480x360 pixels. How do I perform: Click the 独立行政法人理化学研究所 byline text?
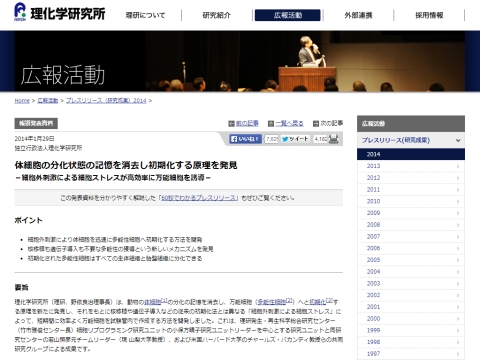pos(48,148)
